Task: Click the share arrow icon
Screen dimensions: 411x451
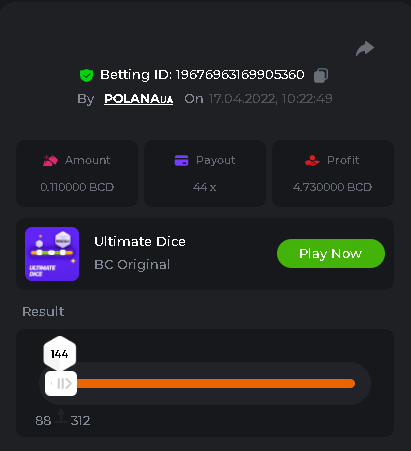Action: click(365, 49)
